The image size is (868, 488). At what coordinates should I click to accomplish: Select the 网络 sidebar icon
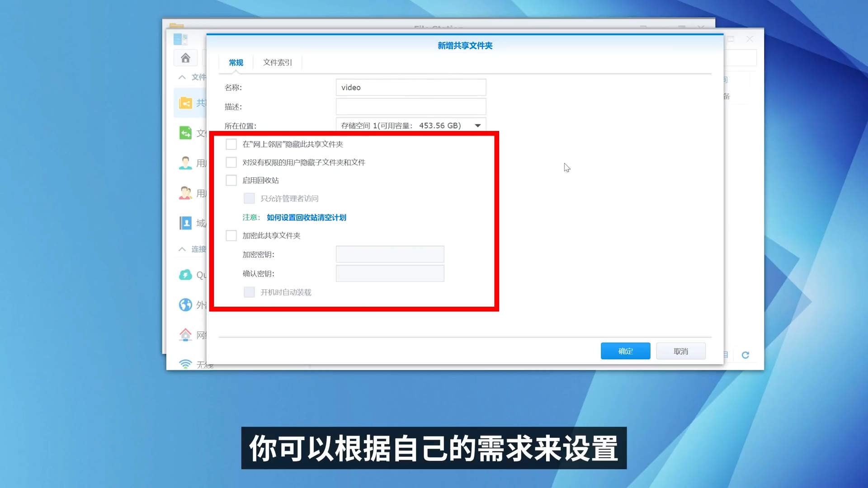[186, 335]
